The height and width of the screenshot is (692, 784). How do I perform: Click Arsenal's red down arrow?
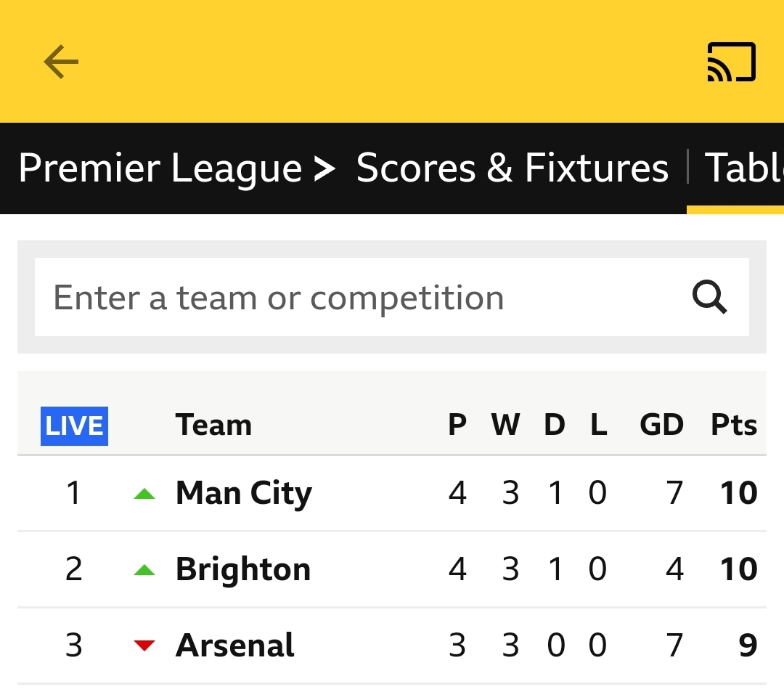(144, 646)
